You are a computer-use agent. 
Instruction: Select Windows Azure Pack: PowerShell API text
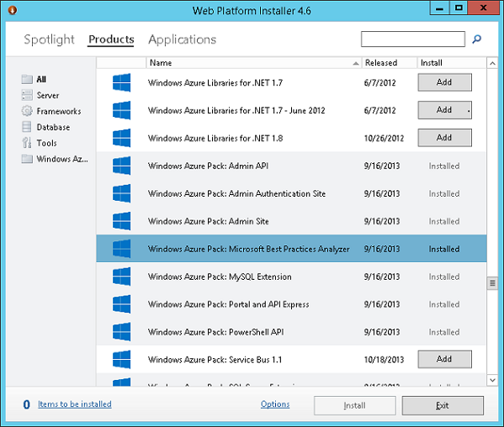(x=215, y=332)
